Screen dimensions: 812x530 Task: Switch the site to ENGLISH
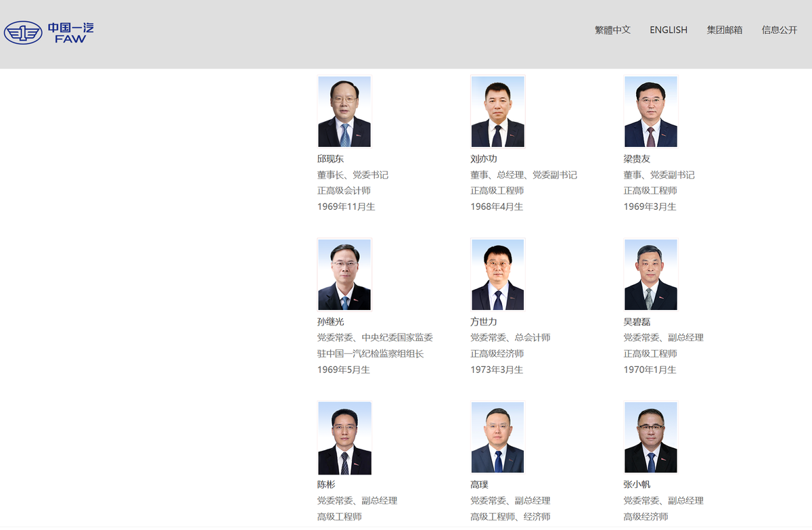pyautogui.click(x=668, y=30)
